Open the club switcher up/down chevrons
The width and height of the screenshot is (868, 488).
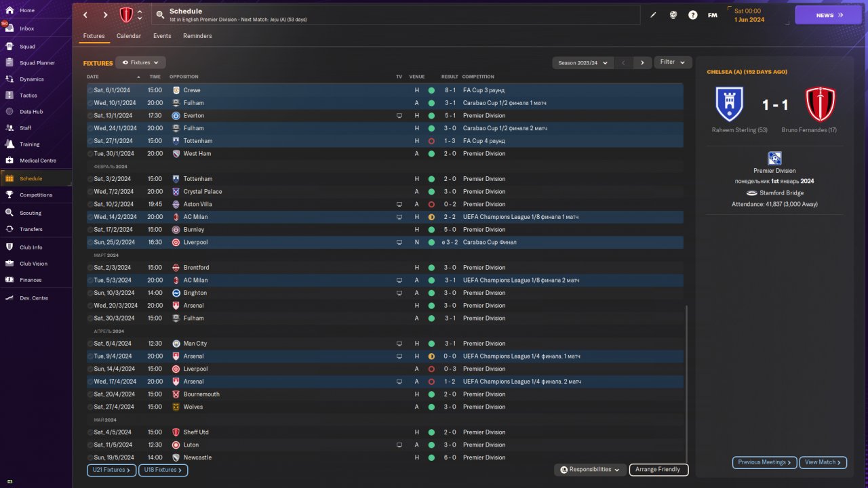pyautogui.click(x=140, y=15)
